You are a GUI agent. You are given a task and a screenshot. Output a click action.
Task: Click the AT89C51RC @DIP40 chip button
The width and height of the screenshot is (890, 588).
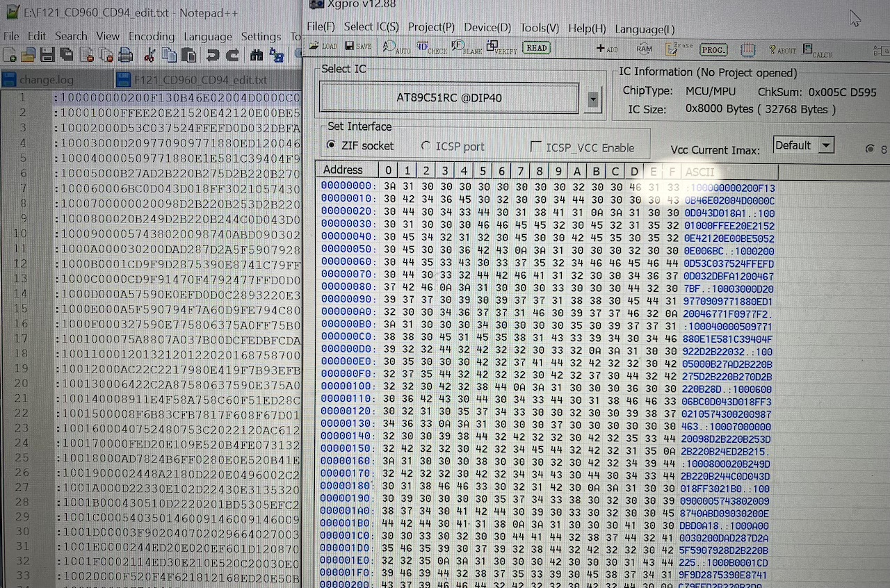[x=448, y=98]
